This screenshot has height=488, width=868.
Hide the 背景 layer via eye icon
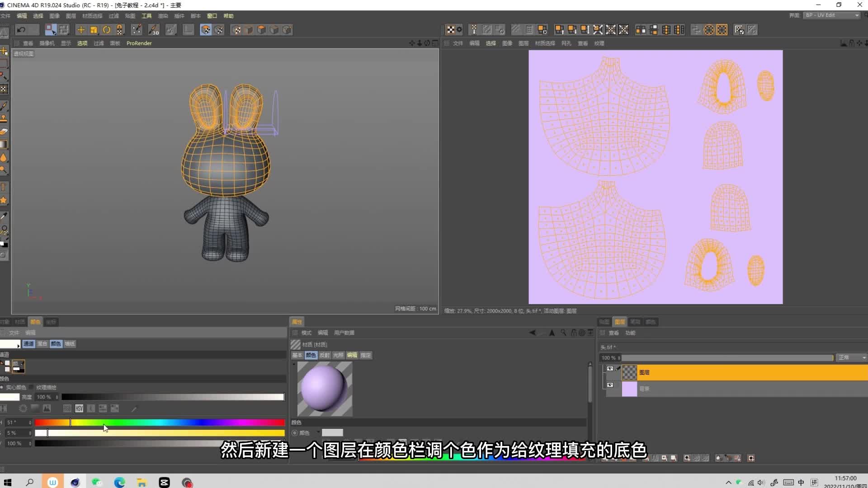(x=610, y=385)
